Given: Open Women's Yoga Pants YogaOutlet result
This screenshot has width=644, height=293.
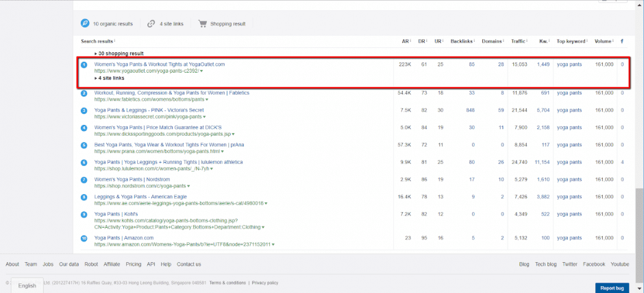Looking at the screenshot, I should tap(160, 65).
